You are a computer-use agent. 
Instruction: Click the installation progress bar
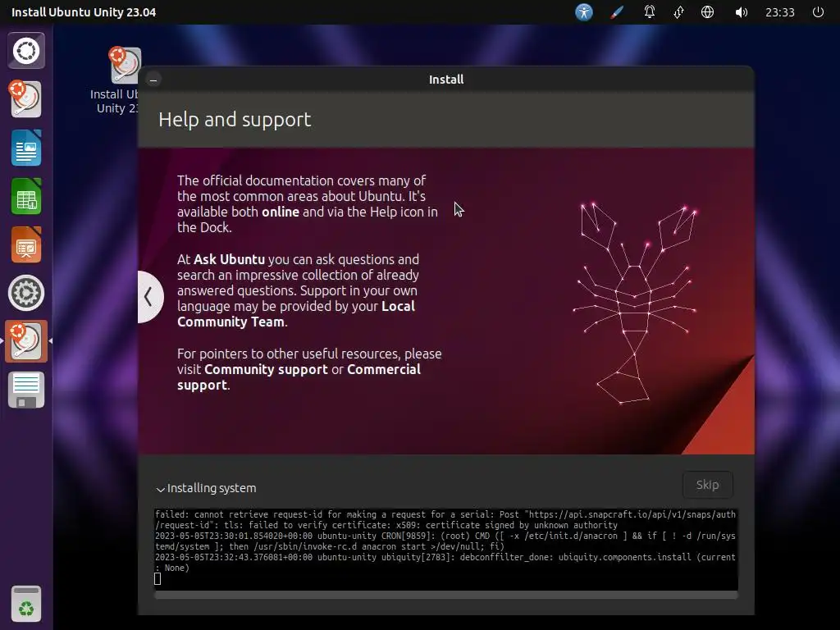click(x=446, y=596)
